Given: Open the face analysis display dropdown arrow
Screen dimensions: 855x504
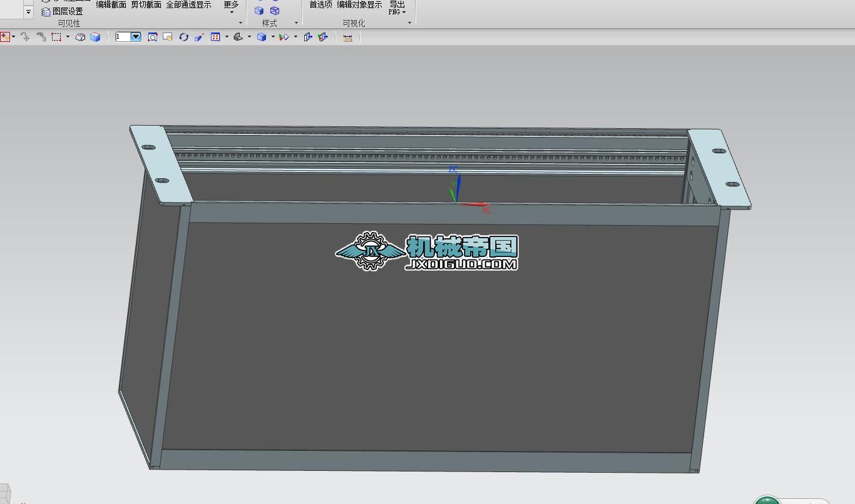Looking at the screenshot, I should (x=295, y=37).
